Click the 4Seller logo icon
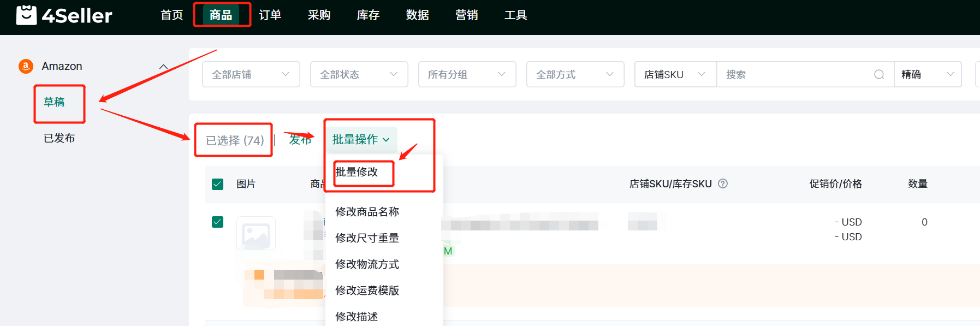The height and width of the screenshot is (326, 980). [26, 15]
